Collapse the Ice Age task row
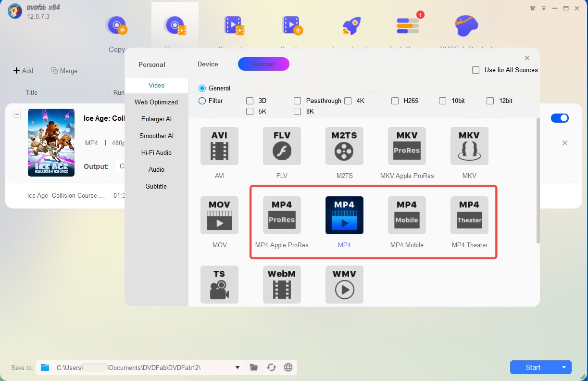The image size is (588, 381). pyautogui.click(x=17, y=114)
